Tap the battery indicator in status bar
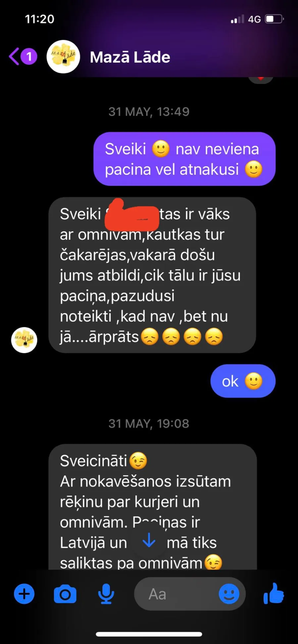Screen dimensions: 298x644 pos(274,19)
